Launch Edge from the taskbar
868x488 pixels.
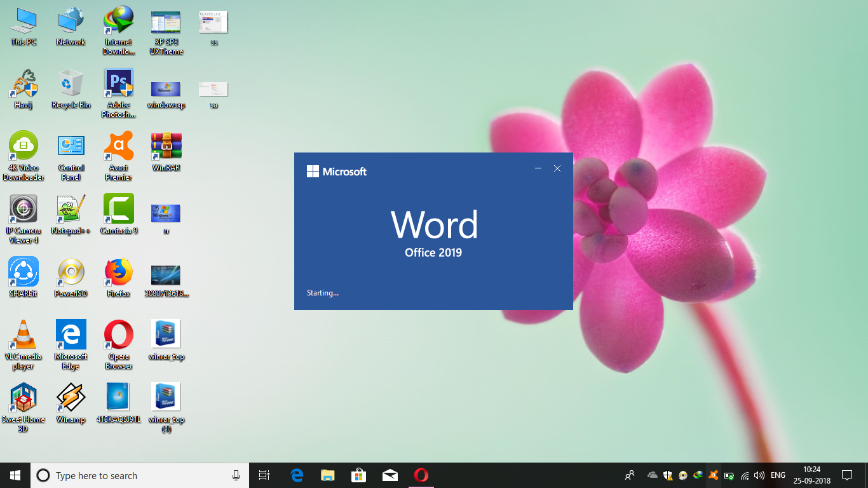click(x=297, y=475)
